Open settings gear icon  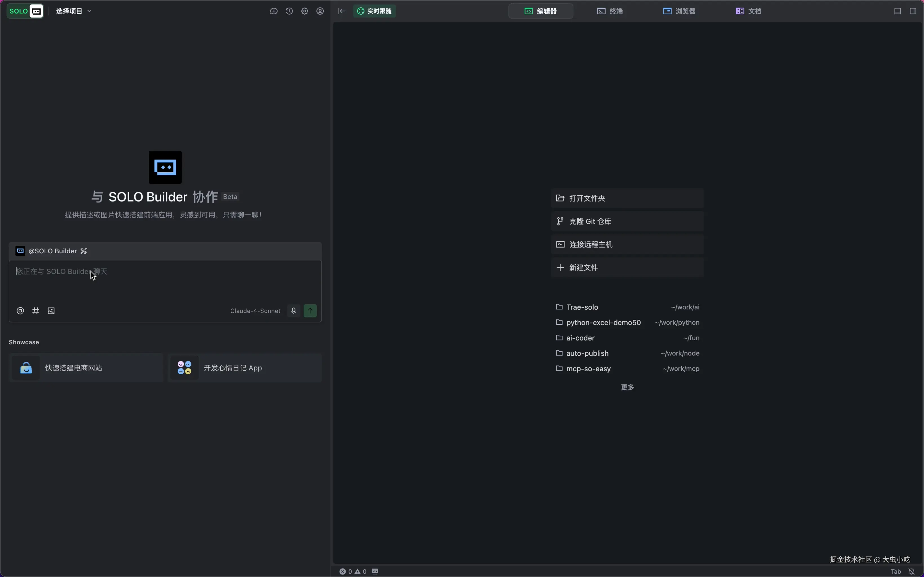(x=304, y=11)
